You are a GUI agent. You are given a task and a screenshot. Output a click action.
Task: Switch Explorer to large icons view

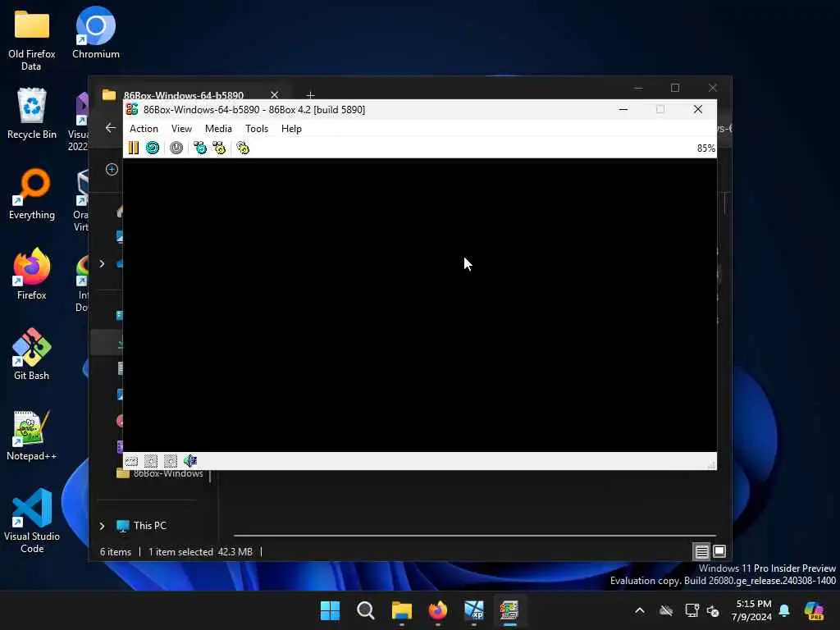click(x=719, y=551)
